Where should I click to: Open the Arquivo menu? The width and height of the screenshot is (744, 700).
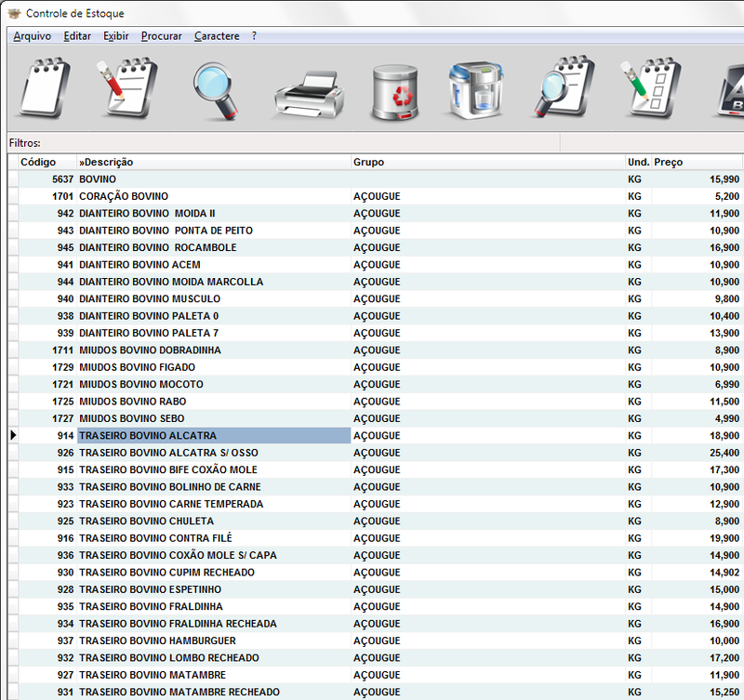[33, 36]
